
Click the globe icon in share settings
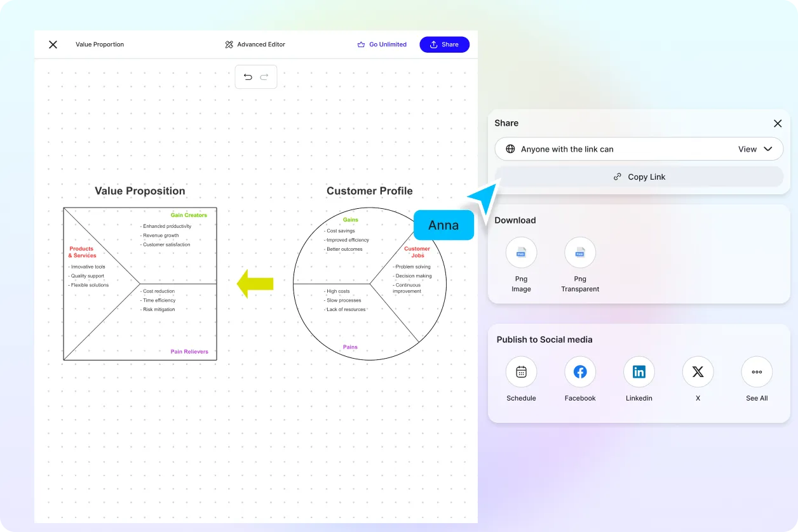click(x=510, y=149)
